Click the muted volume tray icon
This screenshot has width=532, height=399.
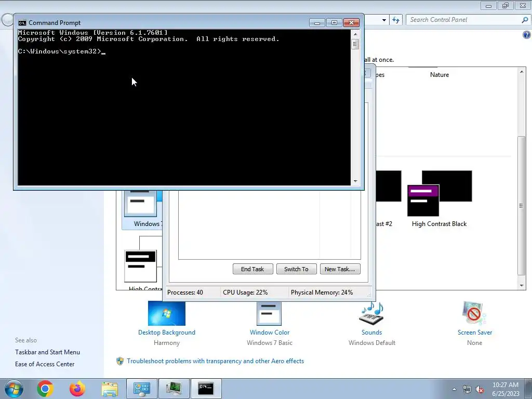pyautogui.click(x=480, y=390)
